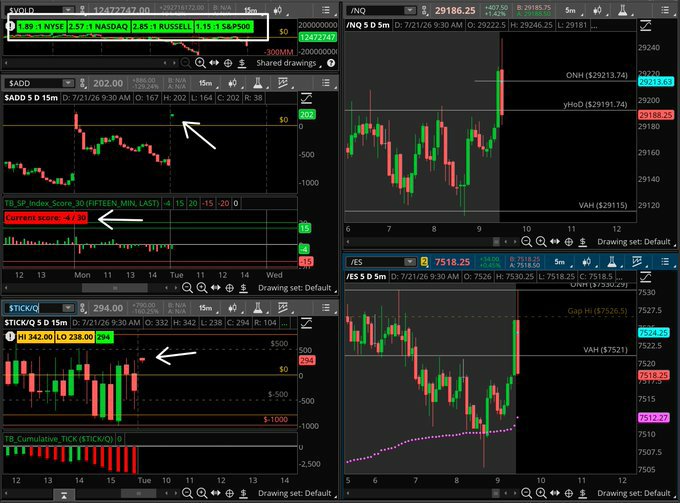680x503 pixels.
Task: Click the '2.85 :1 RUSSELL' ratio label
Action: [162, 26]
